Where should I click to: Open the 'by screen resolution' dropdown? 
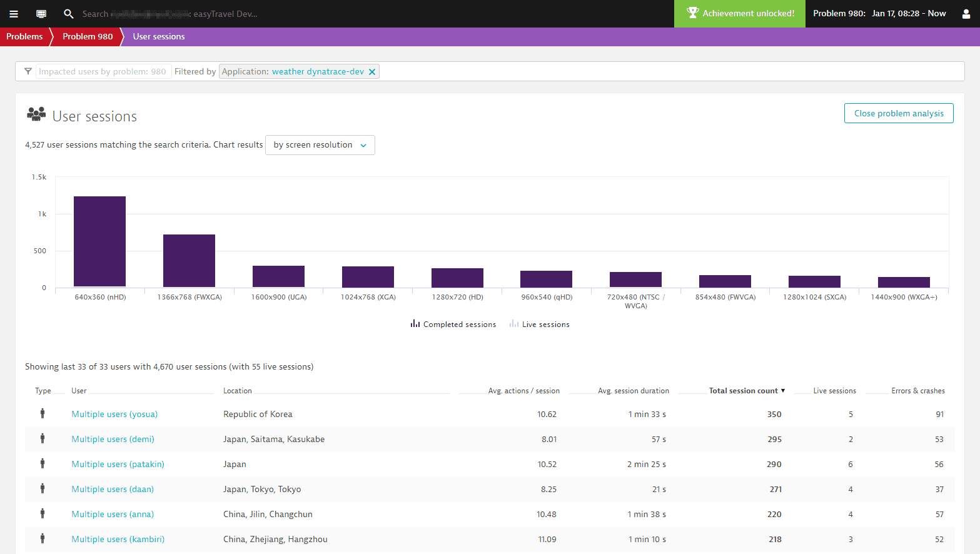click(320, 145)
